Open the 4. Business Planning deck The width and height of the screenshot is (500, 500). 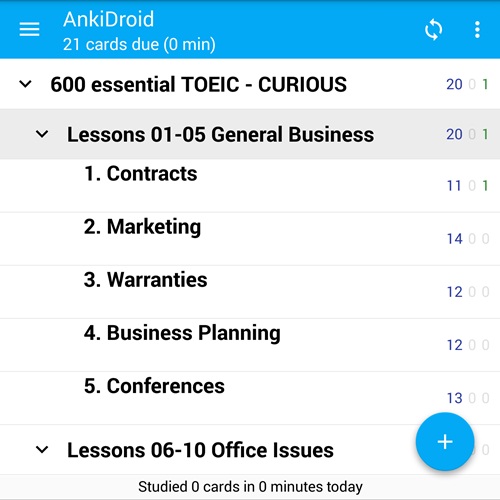point(250,345)
